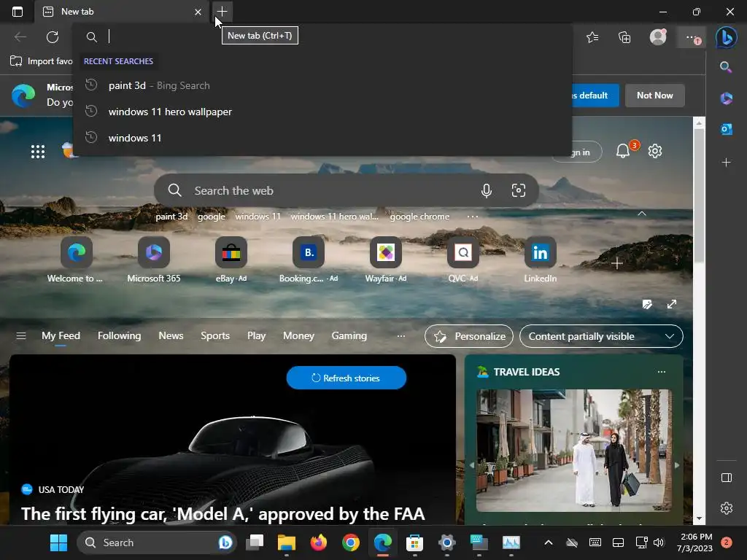Open Microsoft Store from the taskbar
Screen dimensions: 747x560
414,542
